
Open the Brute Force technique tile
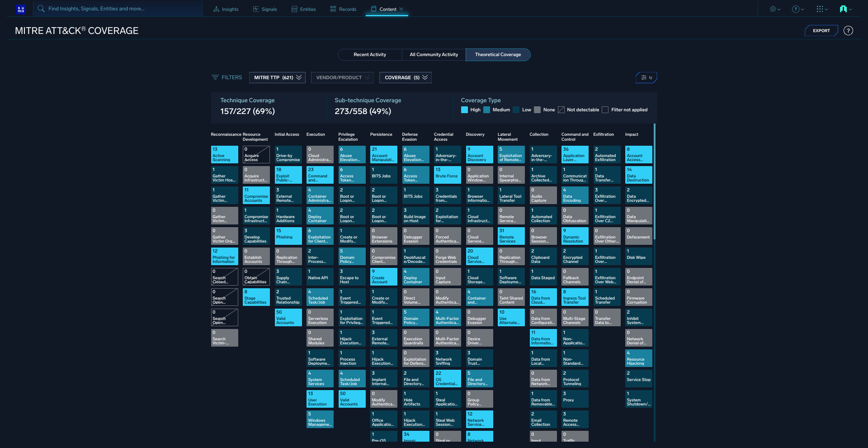pyautogui.click(x=448, y=175)
